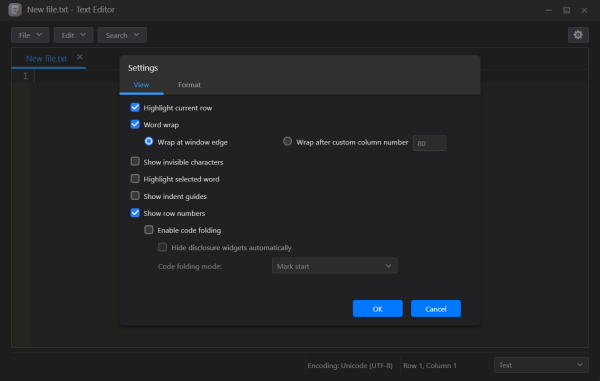Select Wrap at window edge
This screenshot has height=381, width=600.
pyautogui.click(x=149, y=142)
